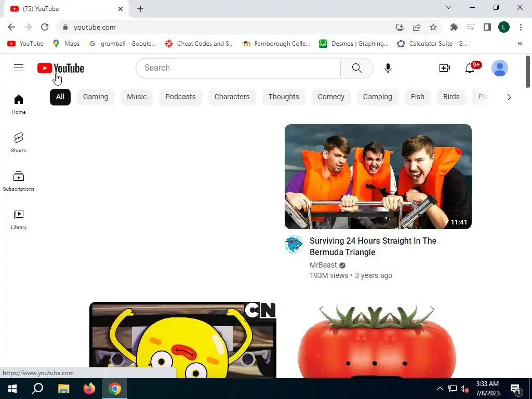The height and width of the screenshot is (399, 532).
Task: Click the magnifier search button
Action: pyautogui.click(x=356, y=68)
